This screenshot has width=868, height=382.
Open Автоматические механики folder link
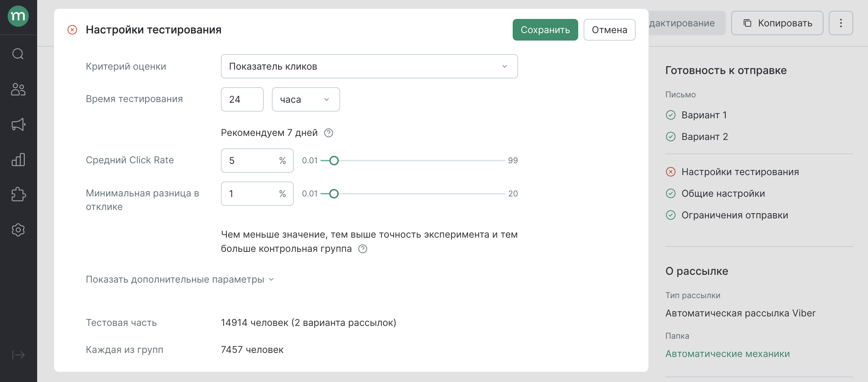[x=727, y=354]
